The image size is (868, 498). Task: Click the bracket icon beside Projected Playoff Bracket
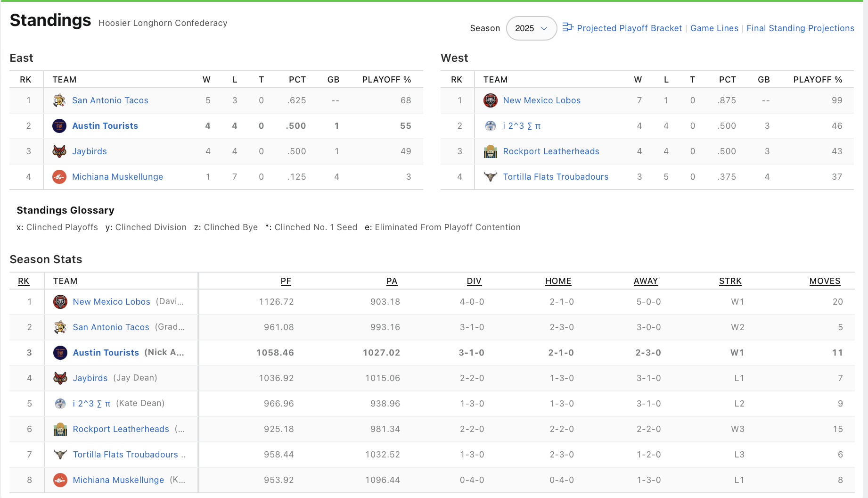click(x=567, y=28)
